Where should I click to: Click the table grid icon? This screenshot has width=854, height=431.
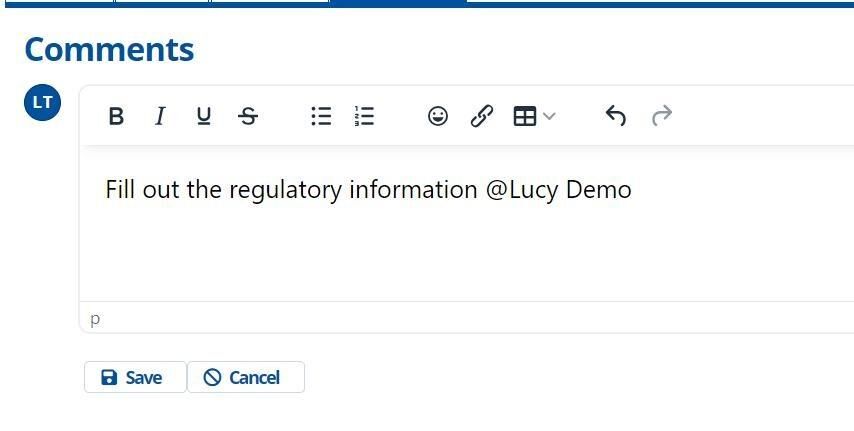point(525,116)
